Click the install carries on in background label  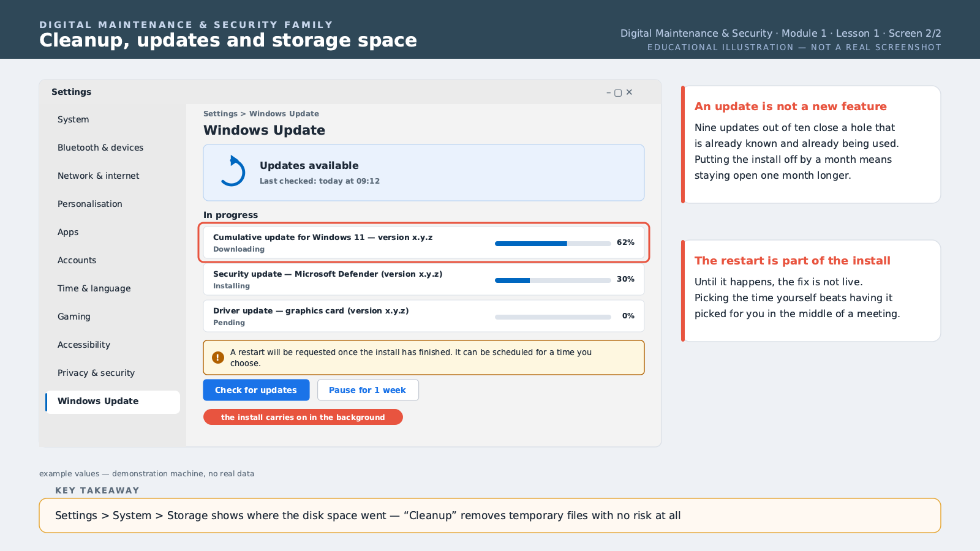(303, 417)
